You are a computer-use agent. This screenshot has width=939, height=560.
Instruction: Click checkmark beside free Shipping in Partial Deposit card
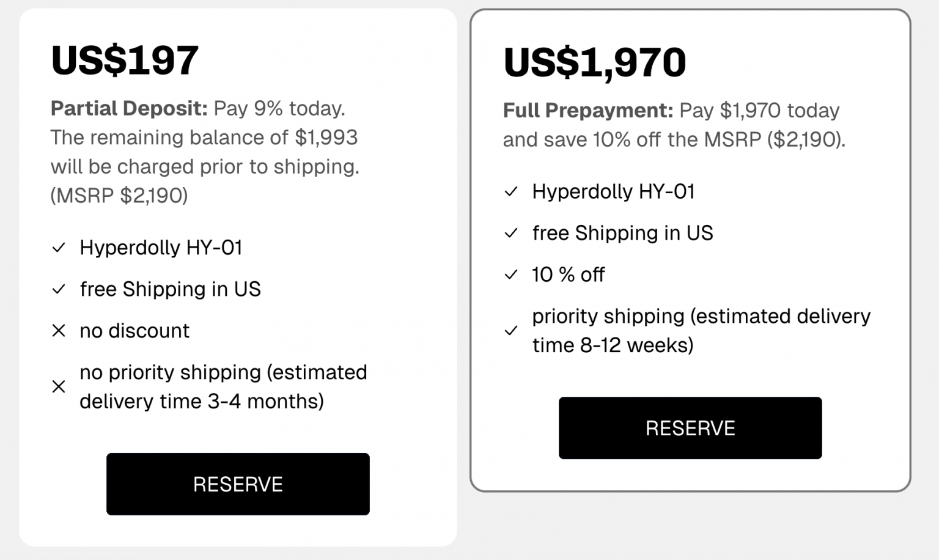coord(59,289)
